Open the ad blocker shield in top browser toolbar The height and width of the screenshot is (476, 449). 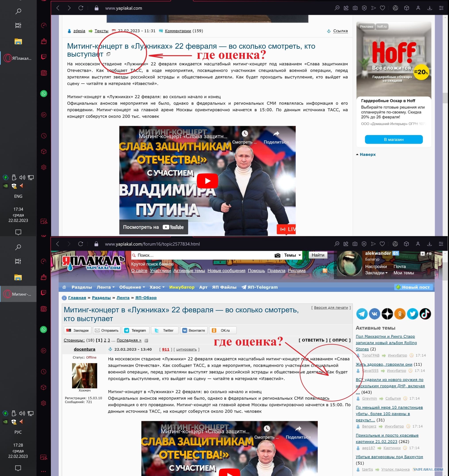point(364,8)
